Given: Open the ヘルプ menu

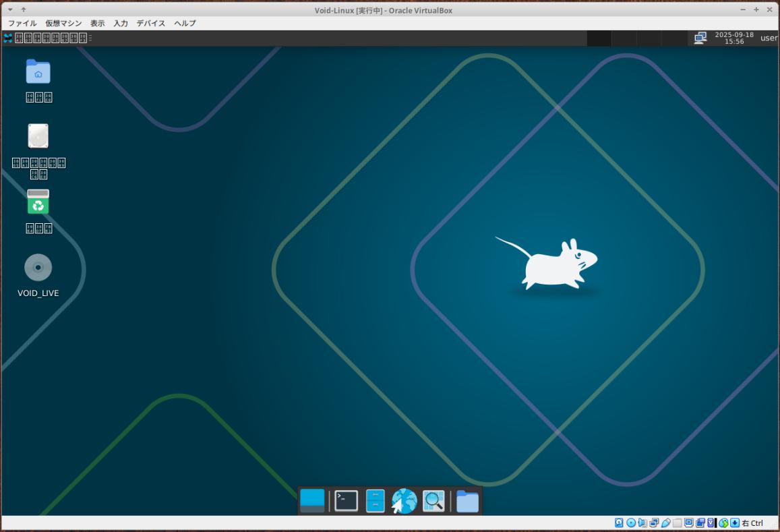Looking at the screenshot, I should [x=185, y=24].
